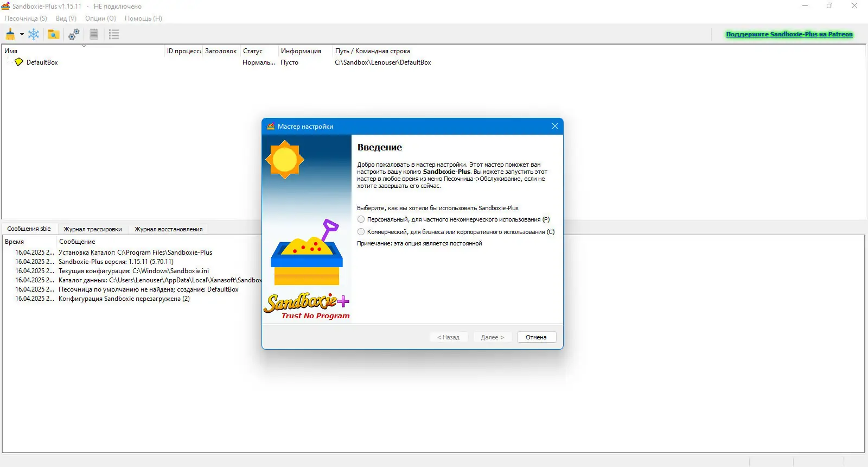Open the Песочница (S) menu

pyautogui.click(x=25, y=18)
